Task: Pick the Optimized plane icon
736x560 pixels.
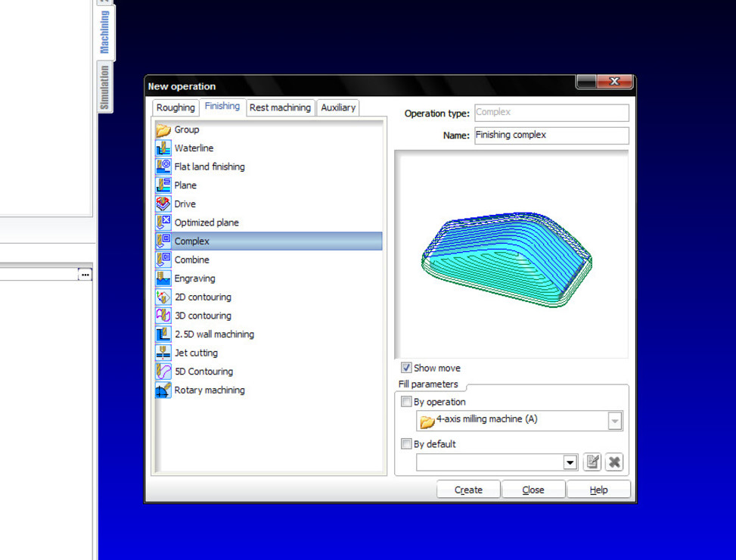Action: (x=163, y=222)
